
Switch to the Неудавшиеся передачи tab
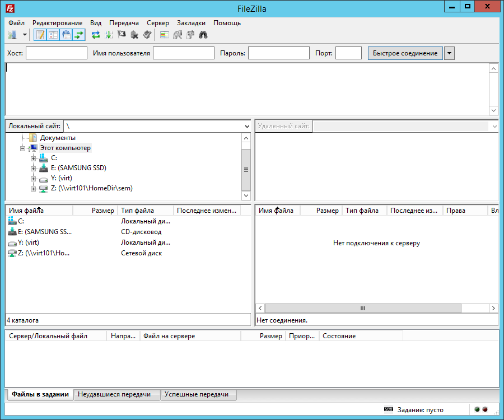click(x=116, y=394)
